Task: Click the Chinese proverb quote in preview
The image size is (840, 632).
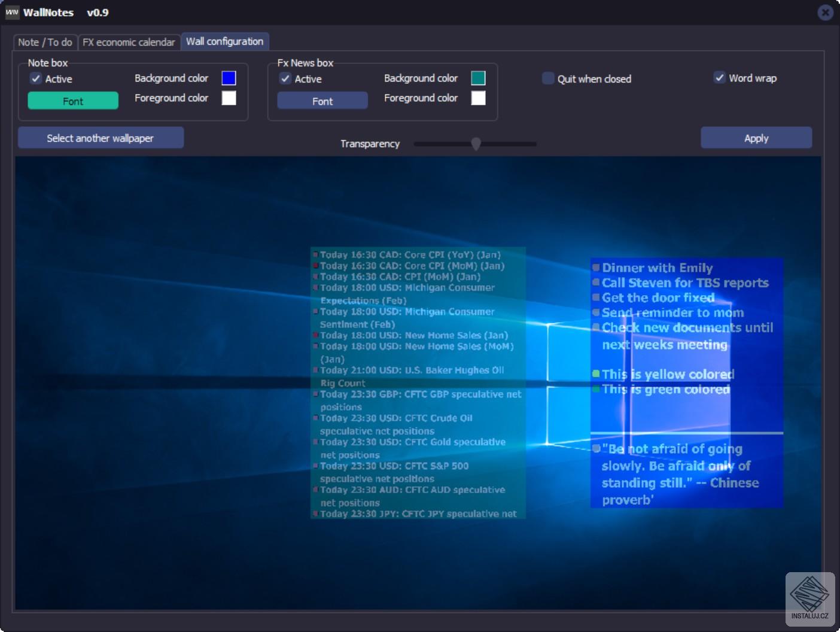Action: tap(680, 474)
